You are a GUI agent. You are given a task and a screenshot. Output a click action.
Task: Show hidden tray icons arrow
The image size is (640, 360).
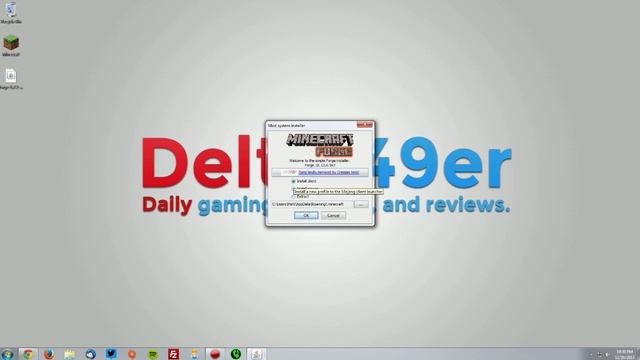[590, 355]
